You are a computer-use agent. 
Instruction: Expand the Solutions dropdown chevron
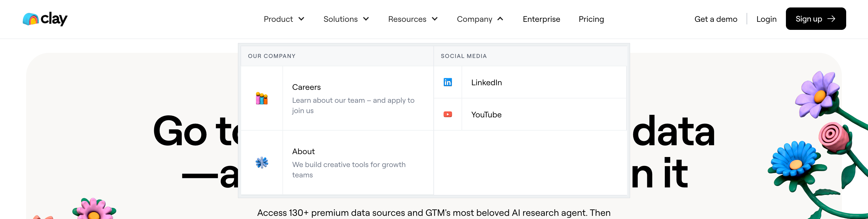(x=366, y=19)
